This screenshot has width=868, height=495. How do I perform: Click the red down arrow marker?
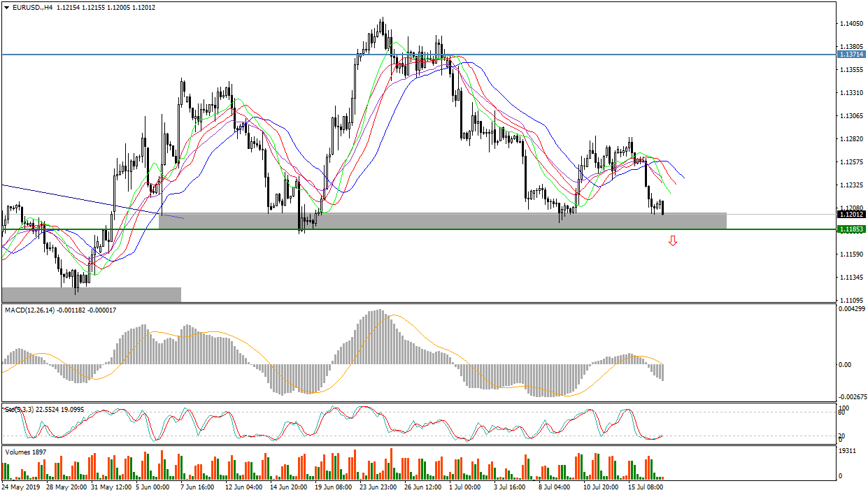pos(673,241)
